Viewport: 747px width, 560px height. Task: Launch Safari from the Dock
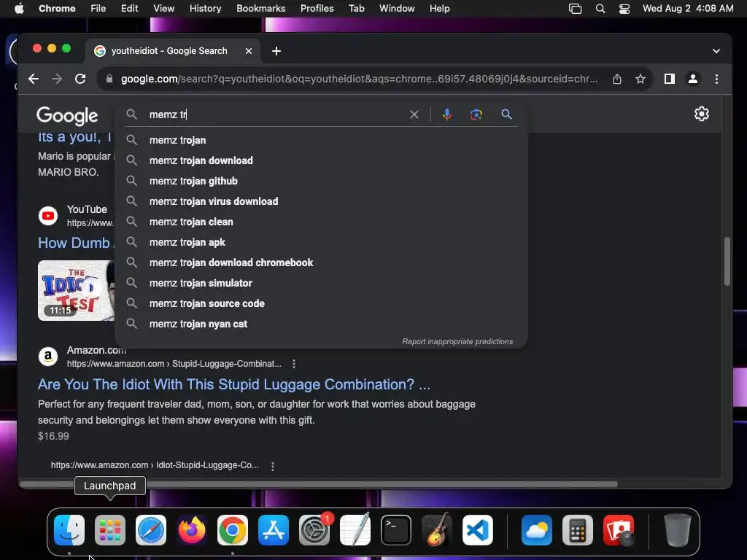coord(151,530)
